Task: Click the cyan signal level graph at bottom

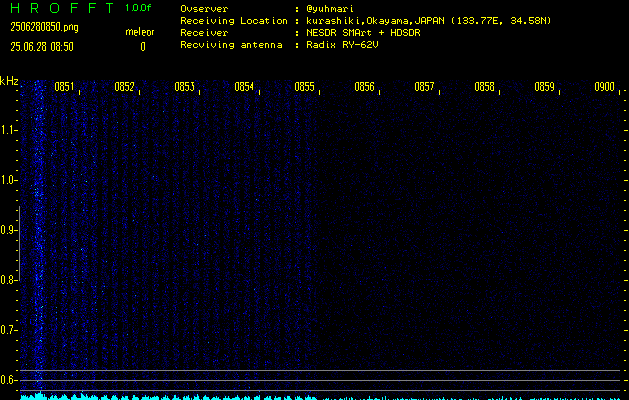Action: [x=321, y=397]
